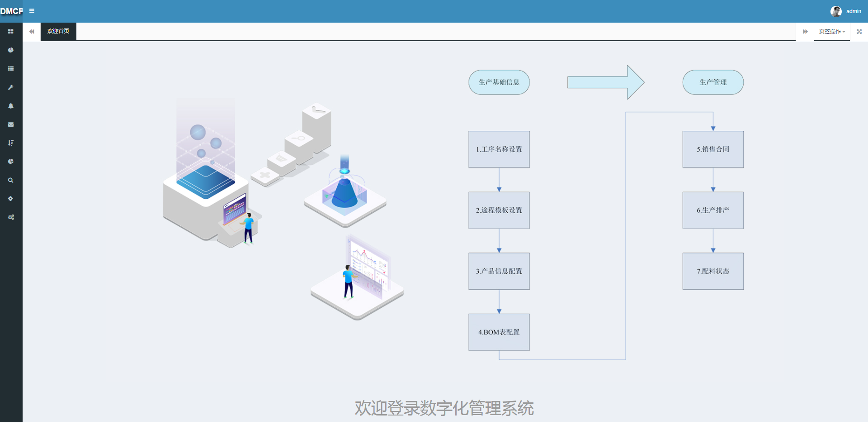Click the DMCF logo

[x=11, y=11]
